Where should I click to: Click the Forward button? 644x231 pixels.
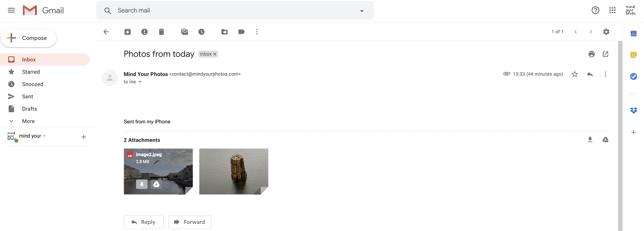click(x=190, y=222)
